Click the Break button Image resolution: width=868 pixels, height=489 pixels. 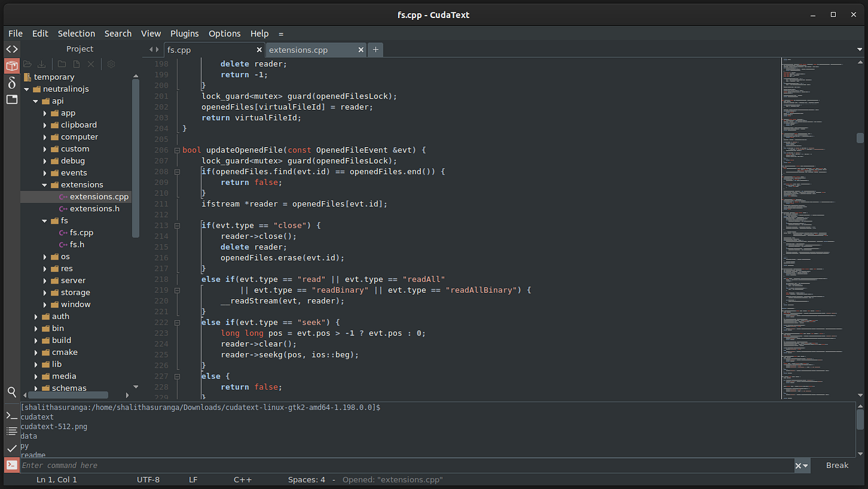[837, 465]
